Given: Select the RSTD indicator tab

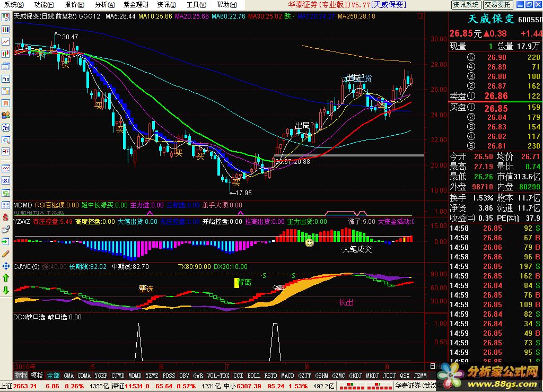Looking at the screenshot, I should point(270,376).
